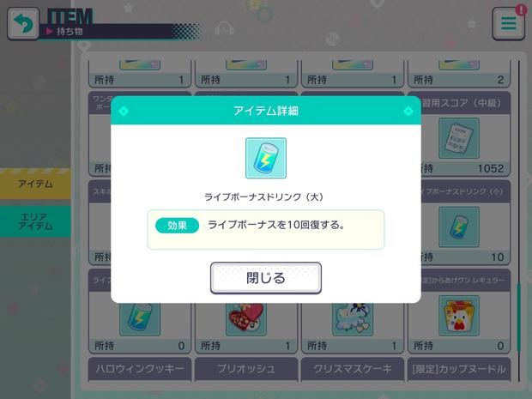Image resolution: width=532 pixels, height=399 pixels.
Task: Click the 効果 label badge
Action: click(x=177, y=226)
